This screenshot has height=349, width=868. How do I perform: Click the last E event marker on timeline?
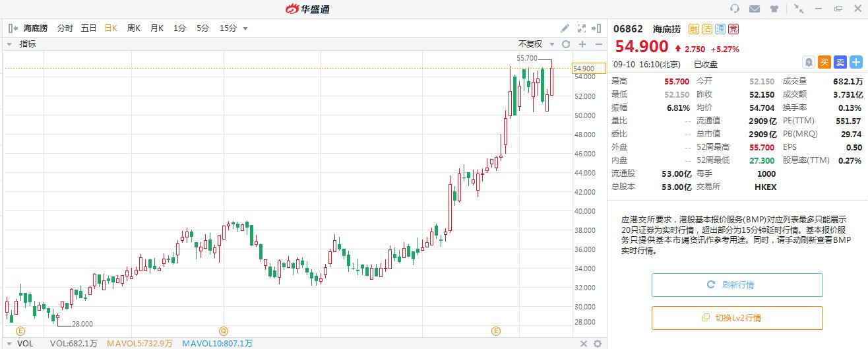pos(496,331)
